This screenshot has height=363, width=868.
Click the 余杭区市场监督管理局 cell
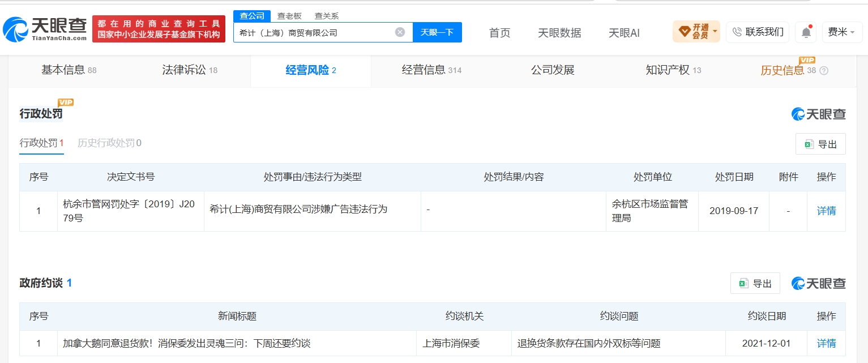(652, 211)
